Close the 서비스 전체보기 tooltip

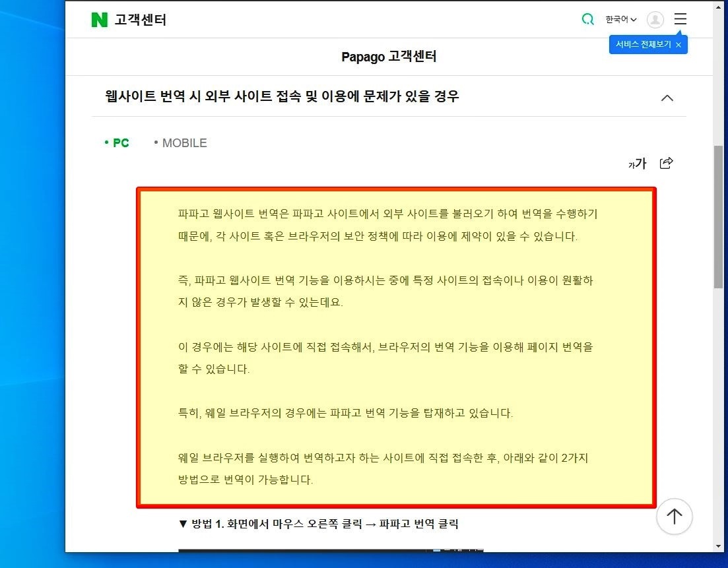click(678, 45)
